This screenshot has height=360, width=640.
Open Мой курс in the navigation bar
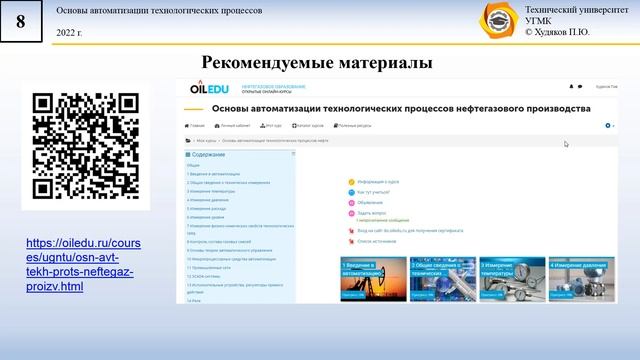(271, 126)
